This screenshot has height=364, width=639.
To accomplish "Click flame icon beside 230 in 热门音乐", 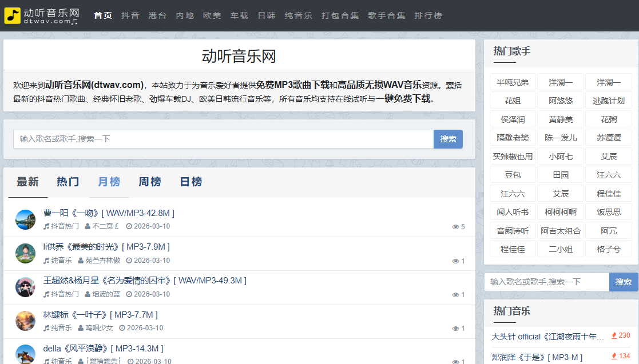I will coord(614,335).
